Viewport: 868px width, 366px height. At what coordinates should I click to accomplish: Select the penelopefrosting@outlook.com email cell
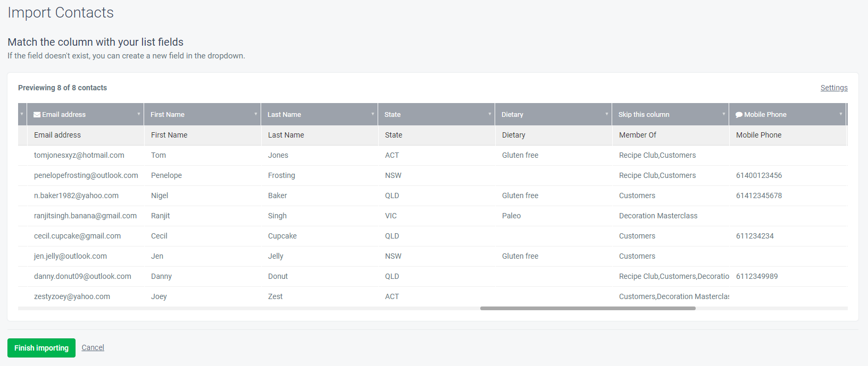[x=86, y=175]
